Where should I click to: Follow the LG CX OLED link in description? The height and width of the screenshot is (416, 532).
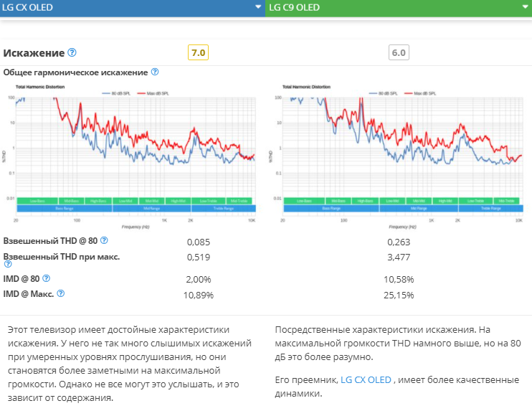point(366,379)
